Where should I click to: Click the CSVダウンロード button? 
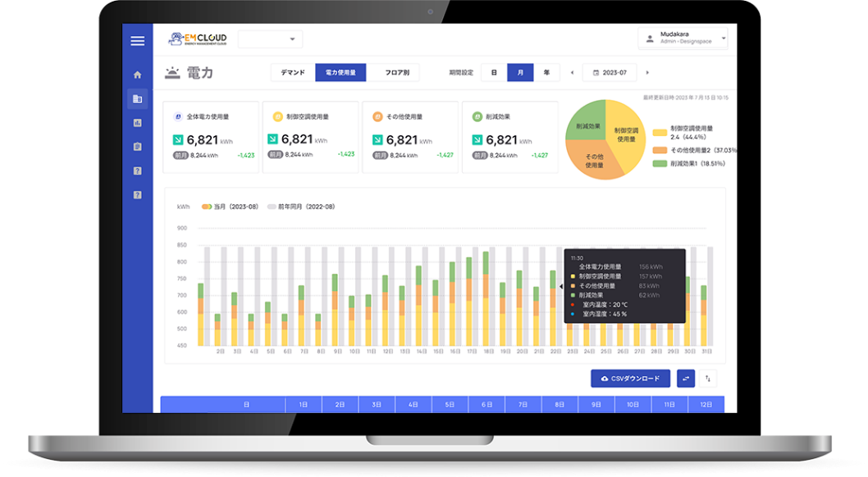pyautogui.click(x=630, y=379)
